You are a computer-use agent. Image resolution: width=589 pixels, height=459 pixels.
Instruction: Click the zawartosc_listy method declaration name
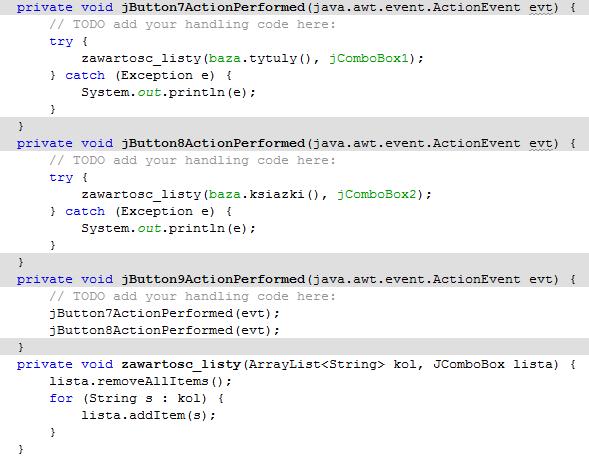tap(181, 365)
